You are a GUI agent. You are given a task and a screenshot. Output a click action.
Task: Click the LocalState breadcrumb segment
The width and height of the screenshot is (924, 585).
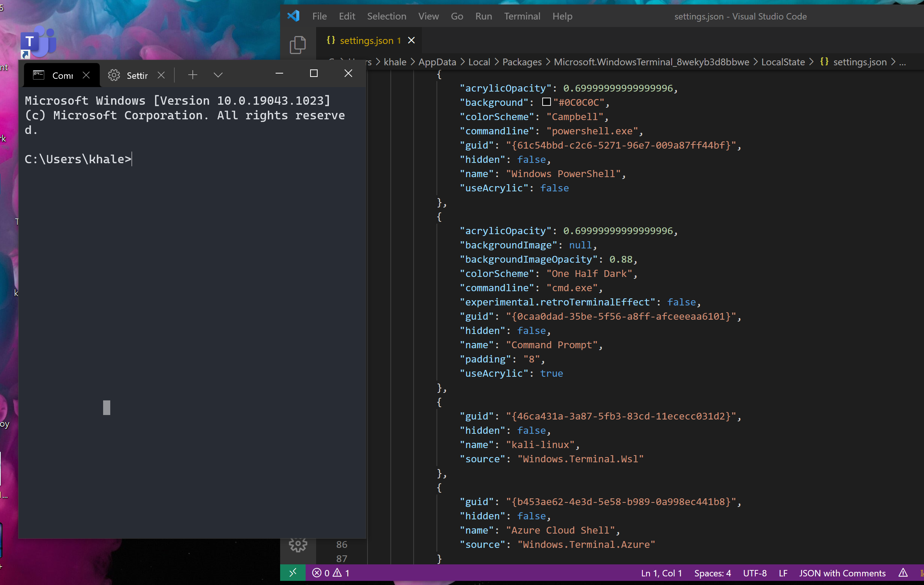coord(782,62)
